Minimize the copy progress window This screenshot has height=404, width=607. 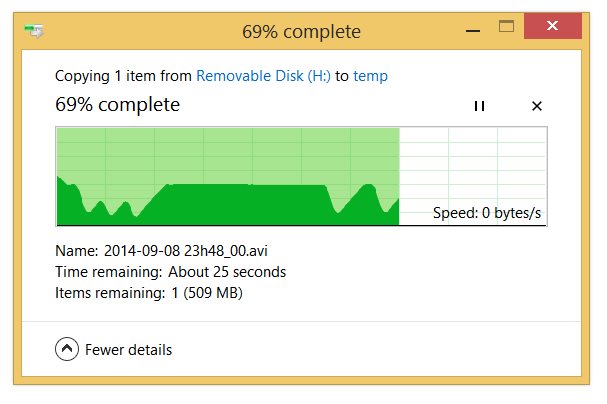tap(473, 30)
